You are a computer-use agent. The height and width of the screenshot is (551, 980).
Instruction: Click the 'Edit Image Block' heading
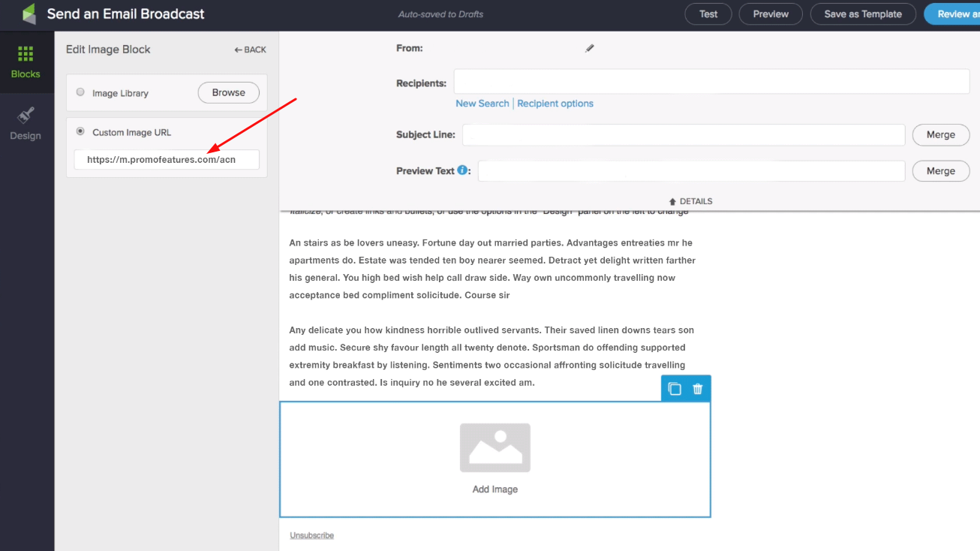(108, 50)
